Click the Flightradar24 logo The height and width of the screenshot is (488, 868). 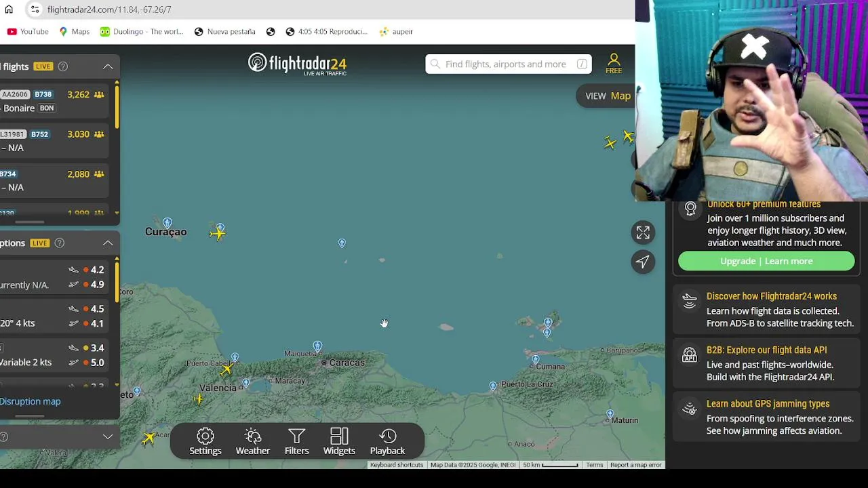(x=297, y=64)
